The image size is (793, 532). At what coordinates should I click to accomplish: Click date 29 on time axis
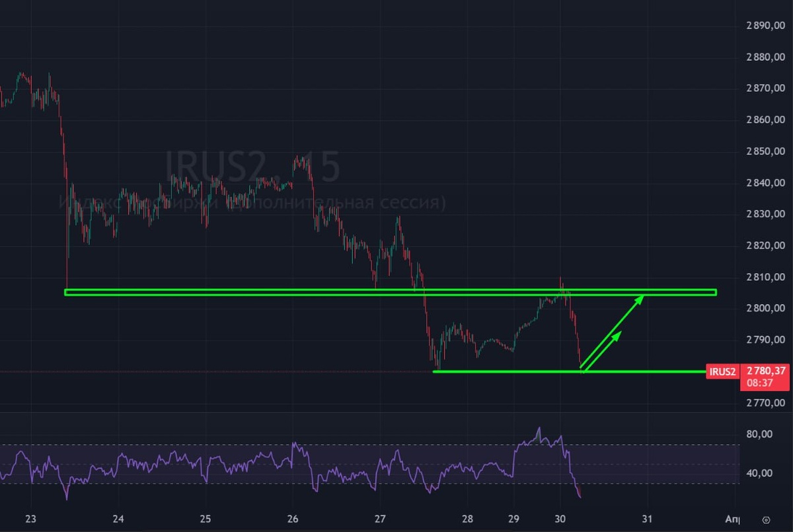coord(515,518)
